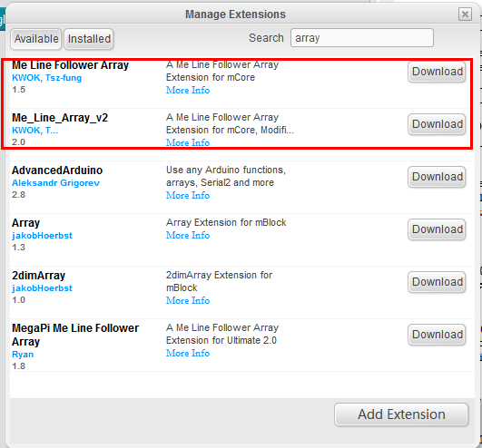482x448 pixels.
Task: Open More Info for Me Line Follower Array
Action: coord(188,90)
